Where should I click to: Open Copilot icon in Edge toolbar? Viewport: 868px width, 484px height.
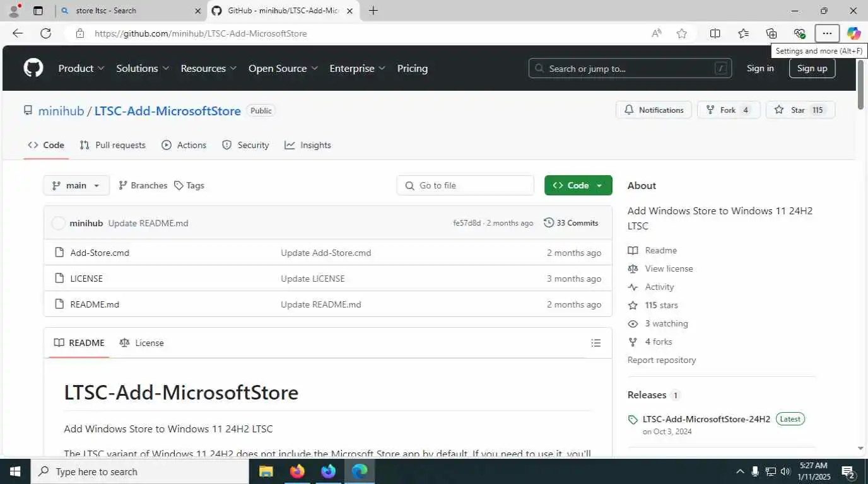tap(853, 33)
